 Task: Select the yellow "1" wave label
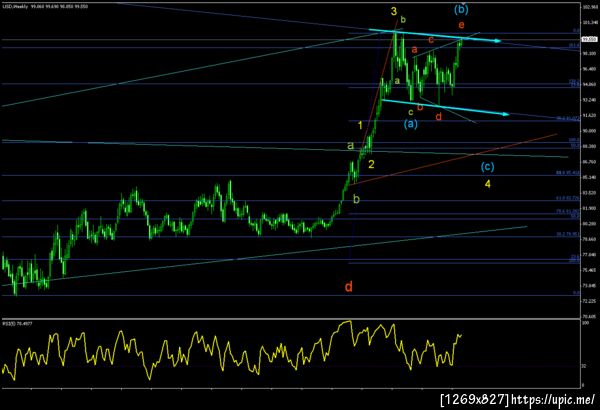pyautogui.click(x=360, y=125)
